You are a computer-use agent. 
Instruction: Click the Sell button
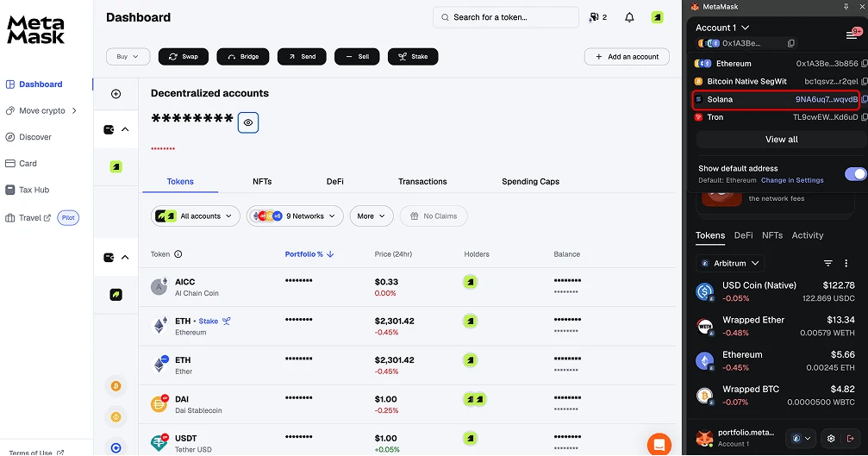(357, 56)
